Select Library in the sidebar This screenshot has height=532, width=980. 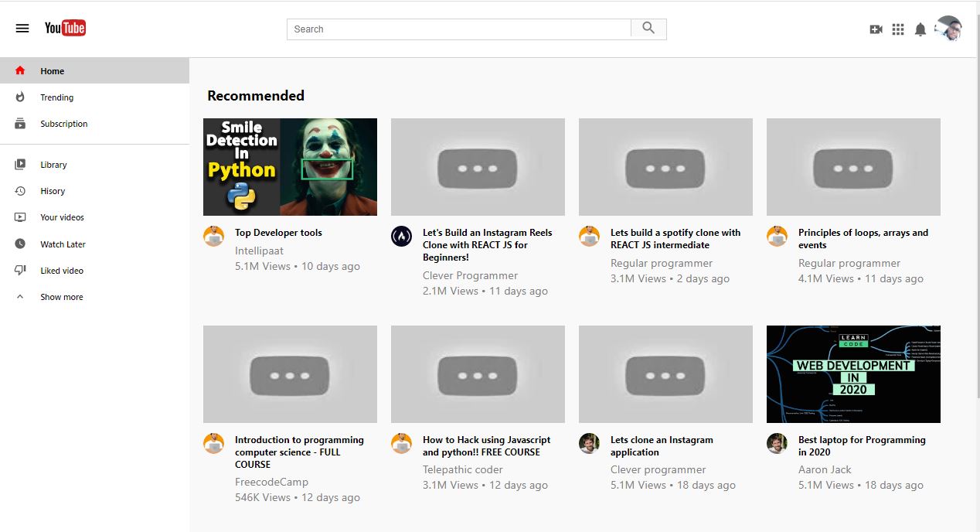tap(94, 165)
